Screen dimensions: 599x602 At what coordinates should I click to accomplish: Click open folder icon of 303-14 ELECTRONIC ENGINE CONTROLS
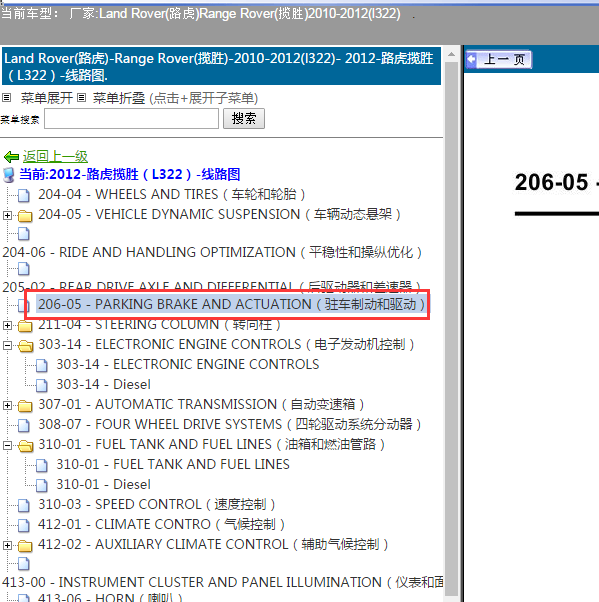point(25,346)
